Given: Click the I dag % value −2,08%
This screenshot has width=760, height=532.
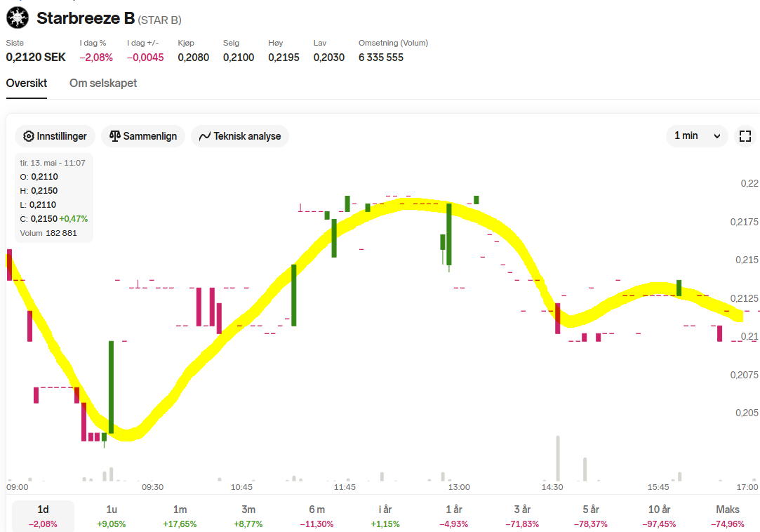Looking at the screenshot, I should click(x=96, y=58).
